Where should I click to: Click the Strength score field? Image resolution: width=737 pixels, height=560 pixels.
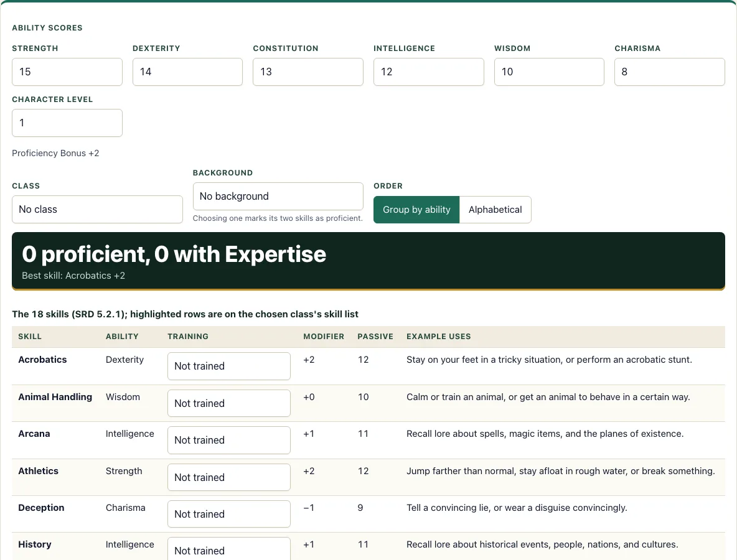point(67,72)
